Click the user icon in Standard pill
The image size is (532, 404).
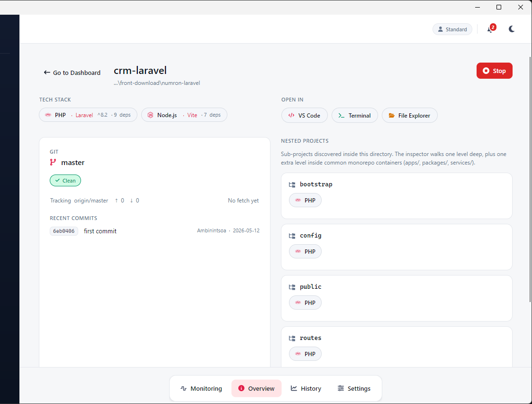441,29
